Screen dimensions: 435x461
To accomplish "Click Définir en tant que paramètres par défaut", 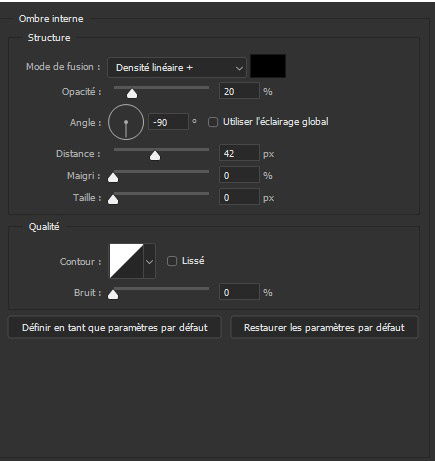I will point(115,328).
